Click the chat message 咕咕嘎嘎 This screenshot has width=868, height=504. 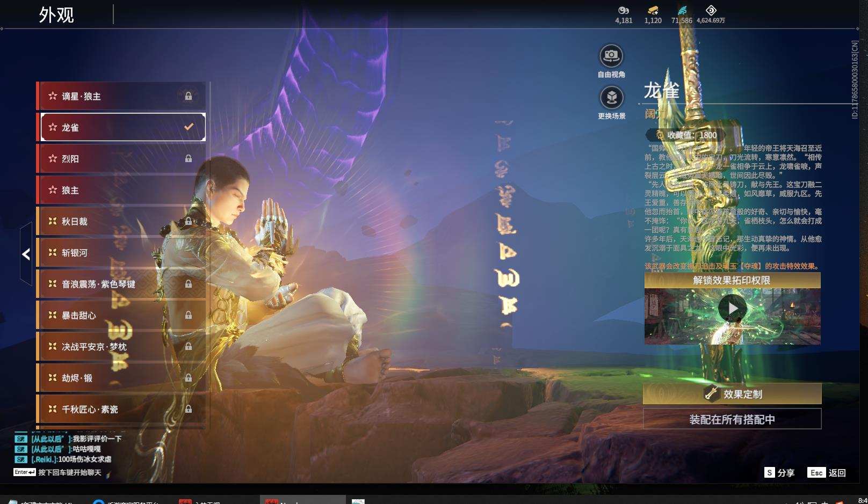86,449
